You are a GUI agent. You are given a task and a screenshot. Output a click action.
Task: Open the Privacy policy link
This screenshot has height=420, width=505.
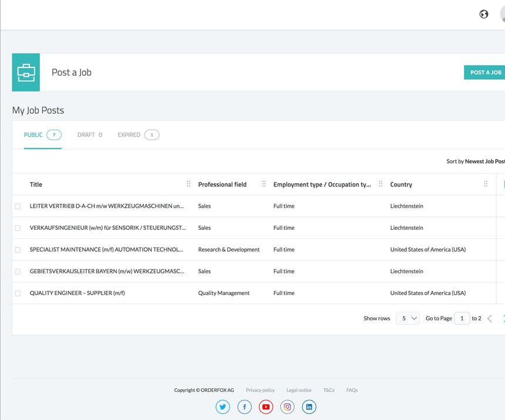coord(260,390)
